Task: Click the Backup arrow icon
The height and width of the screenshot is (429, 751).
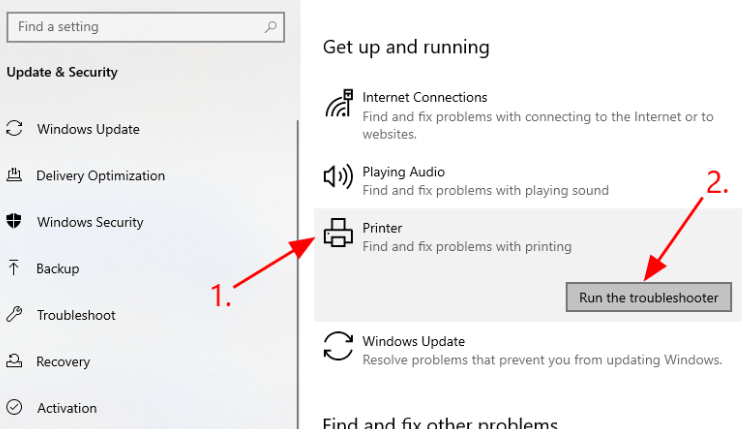Action: tap(15, 268)
